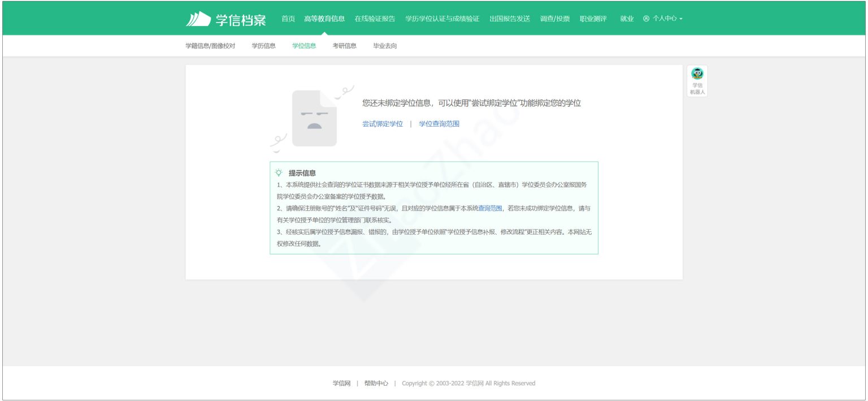
Task: Open 帮助中心 from the footer
Action: coord(376,383)
